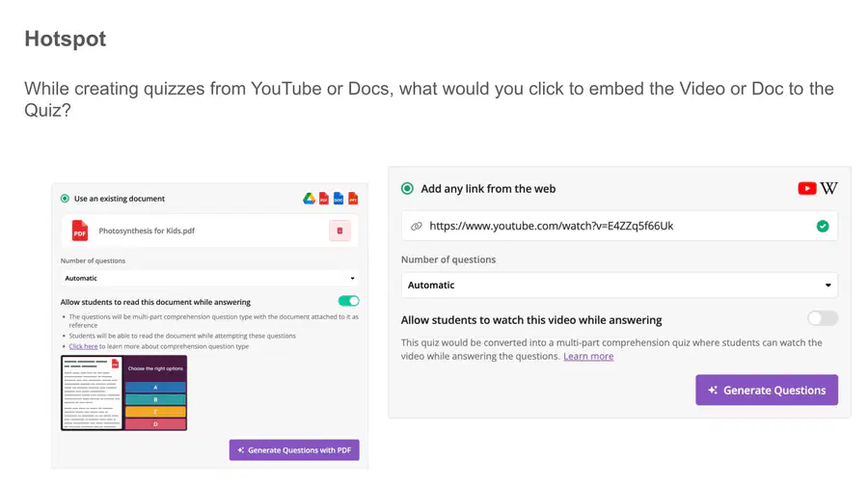
Task: Click the purple 'Generate Questions' button
Action: tap(767, 390)
